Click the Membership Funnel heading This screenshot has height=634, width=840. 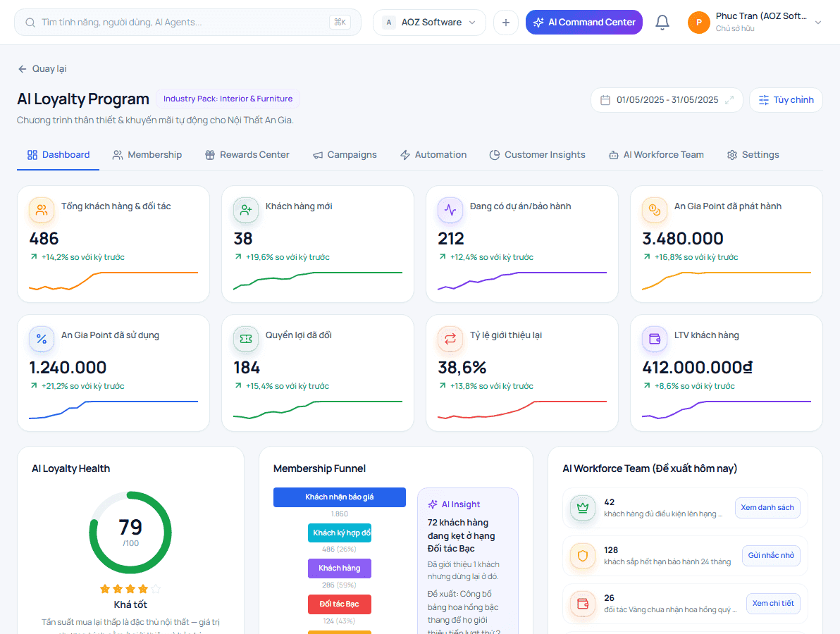click(x=319, y=468)
